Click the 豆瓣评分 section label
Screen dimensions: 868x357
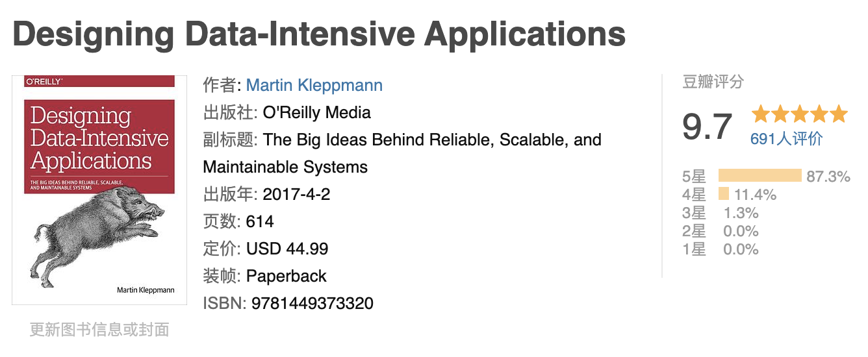(x=713, y=82)
